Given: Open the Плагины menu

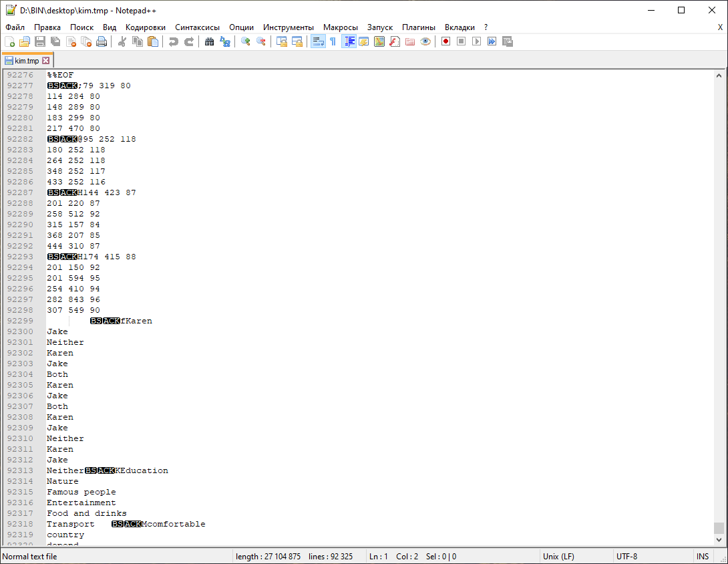Looking at the screenshot, I should (419, 27).
